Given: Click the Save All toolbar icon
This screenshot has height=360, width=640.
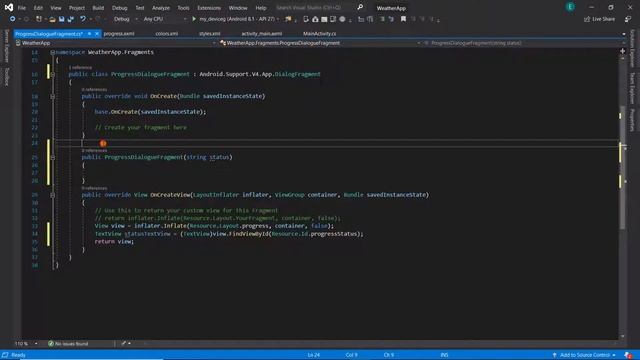Looking at the screenshot, I should (71, 19).
